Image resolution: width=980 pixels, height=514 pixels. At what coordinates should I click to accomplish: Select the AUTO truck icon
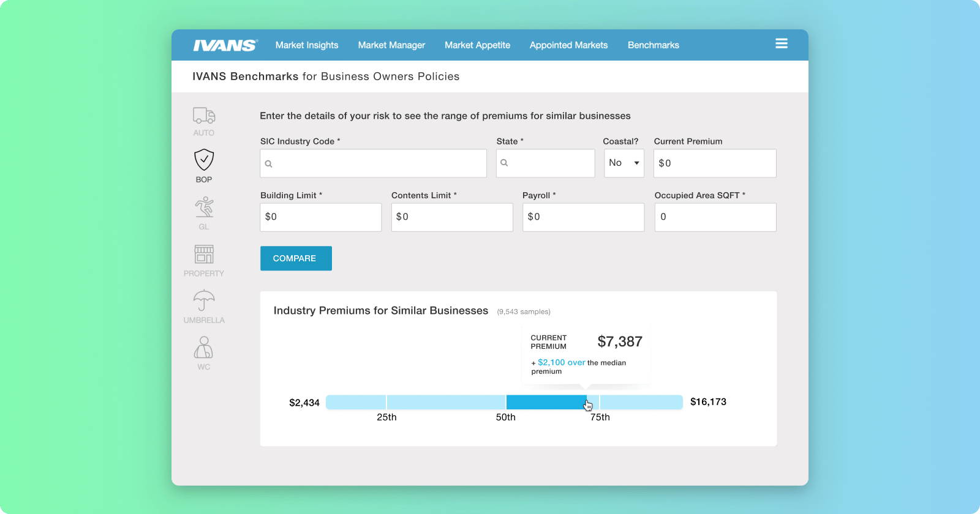204,115
